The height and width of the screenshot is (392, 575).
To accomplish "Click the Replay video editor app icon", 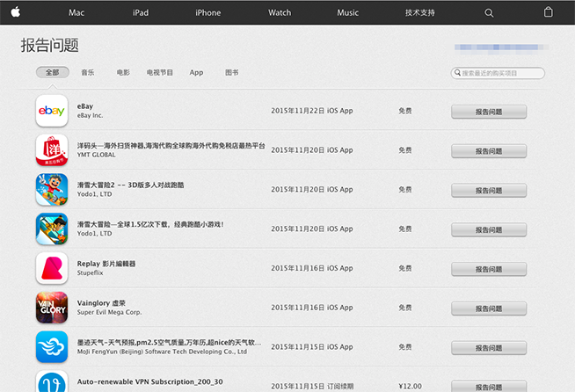I will point(52,268).
